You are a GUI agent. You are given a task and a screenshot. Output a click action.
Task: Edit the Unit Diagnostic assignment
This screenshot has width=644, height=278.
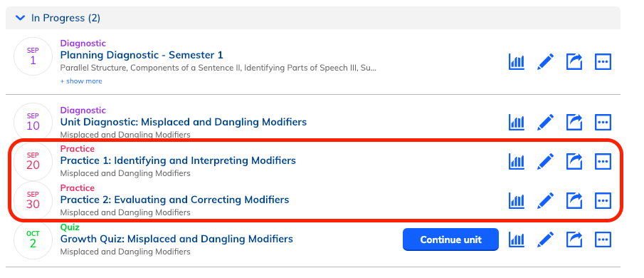pos(545,122)
